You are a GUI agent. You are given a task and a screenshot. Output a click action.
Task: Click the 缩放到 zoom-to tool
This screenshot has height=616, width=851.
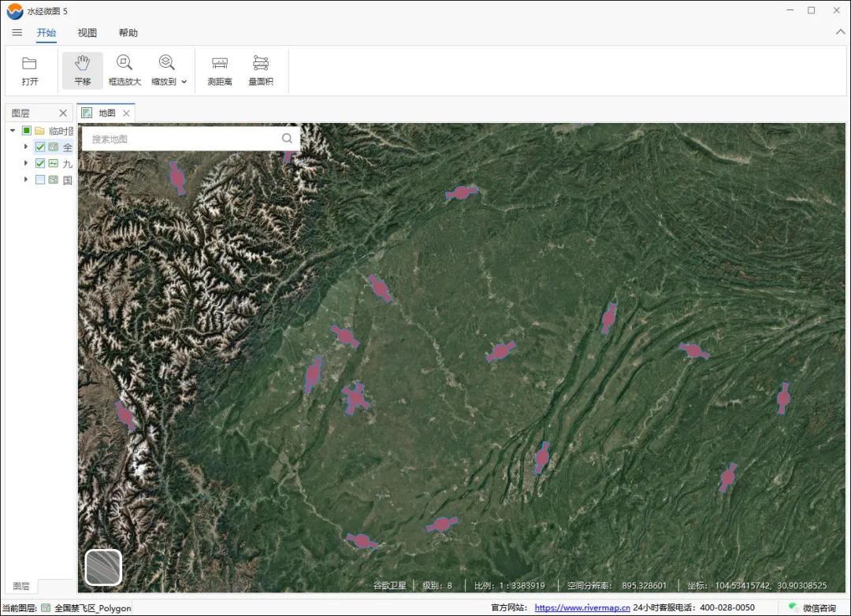tap(164, 71)
